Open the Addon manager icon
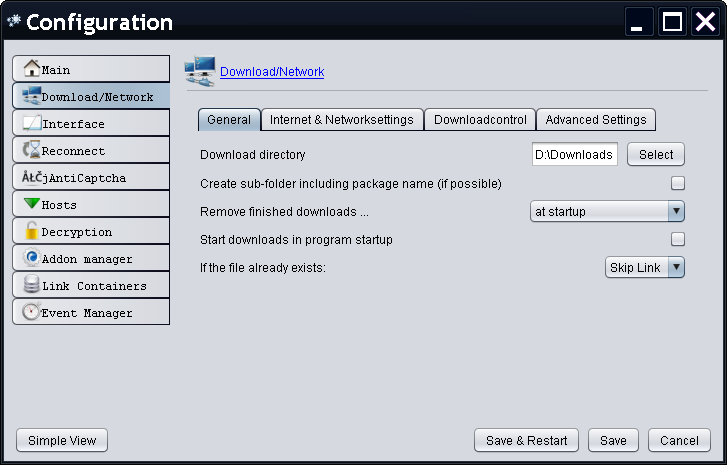The width and height of the screenshot is (727, 465). click(31, 258)
